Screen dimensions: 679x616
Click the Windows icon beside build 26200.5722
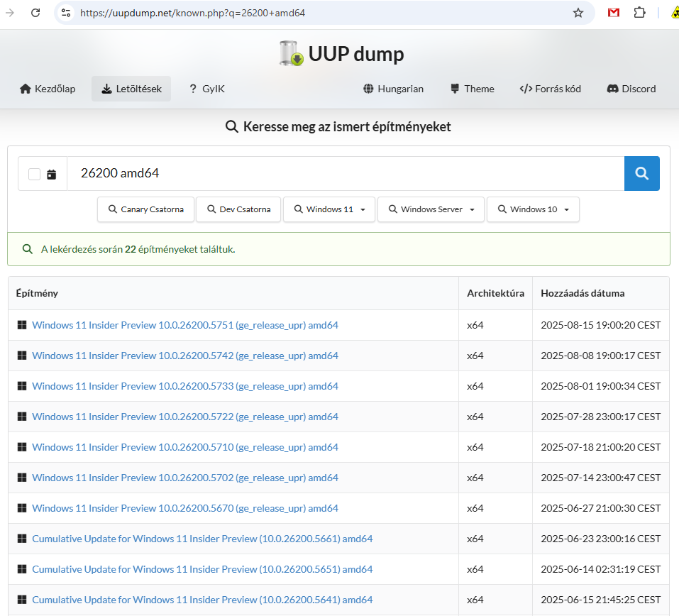click(x=22, y=417)
